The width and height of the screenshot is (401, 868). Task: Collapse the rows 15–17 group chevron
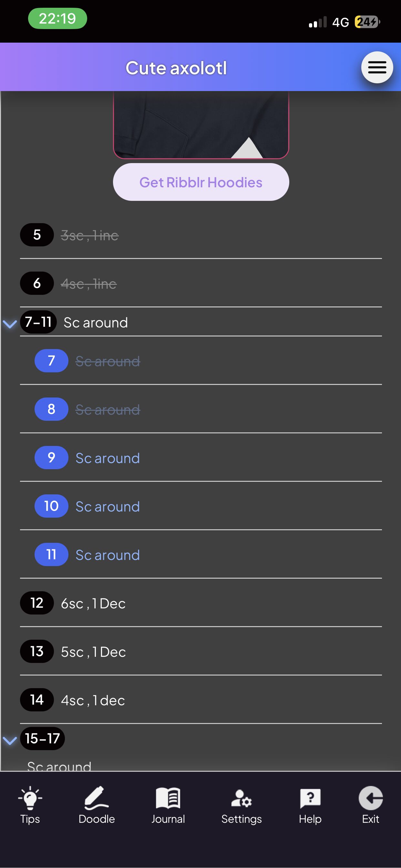point(10,740)
